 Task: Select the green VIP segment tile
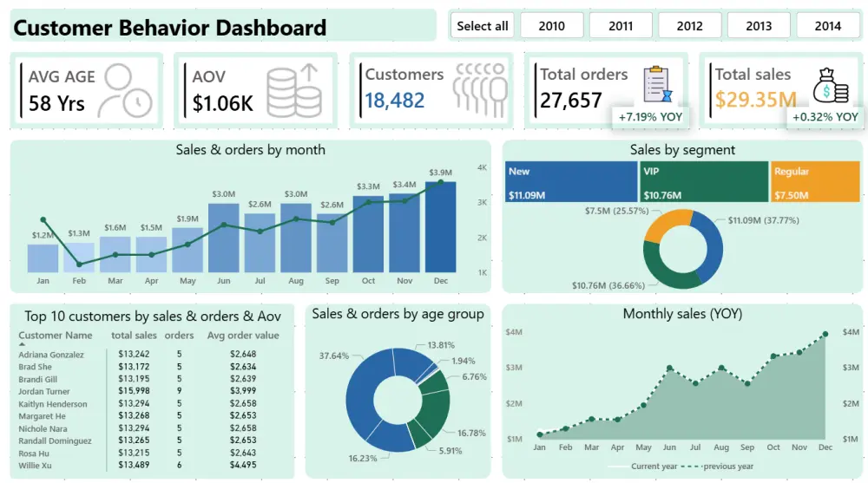point(704,181)
